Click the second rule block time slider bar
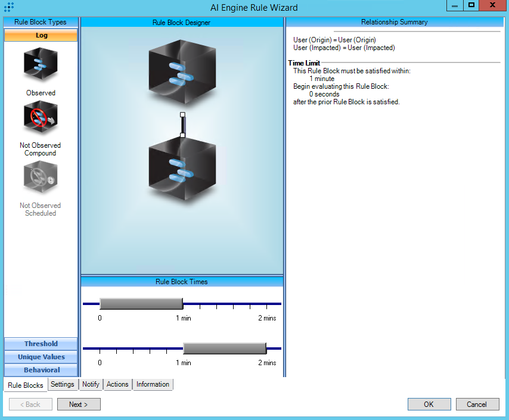 pos(224,349)
